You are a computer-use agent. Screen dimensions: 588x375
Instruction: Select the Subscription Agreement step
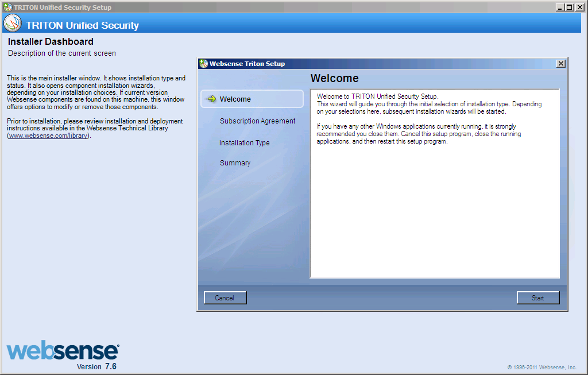(257, 121)
